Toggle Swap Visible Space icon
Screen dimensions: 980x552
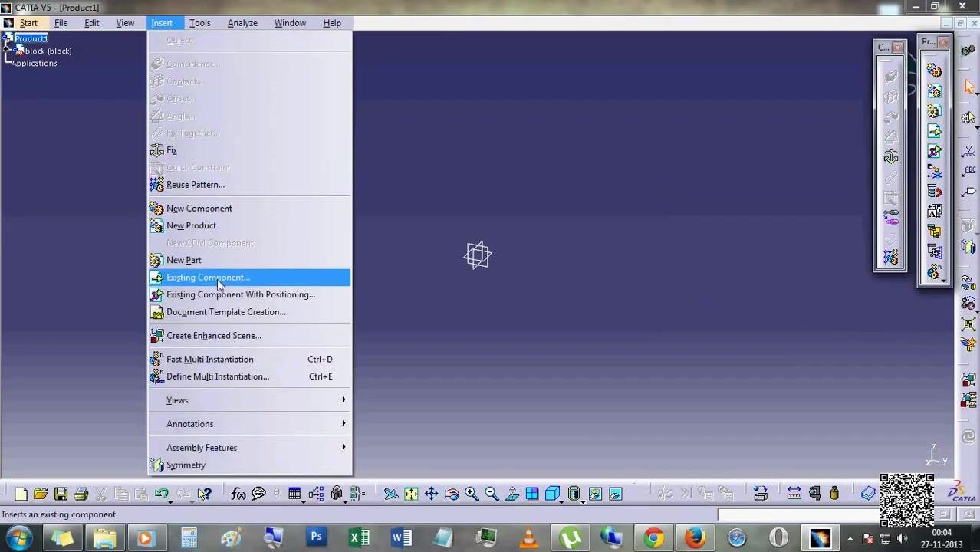click(x=615, y=495)
